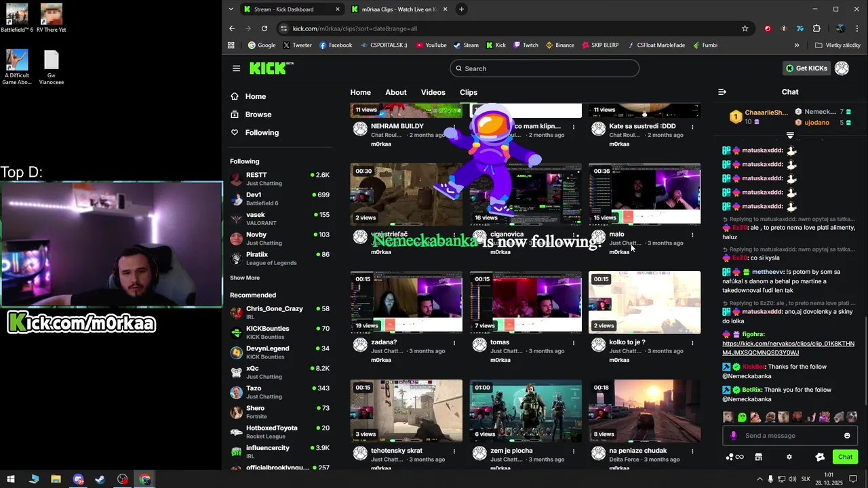868x488 pixels.
Task: Switch to the Videos tab
Action: point(433,92)
